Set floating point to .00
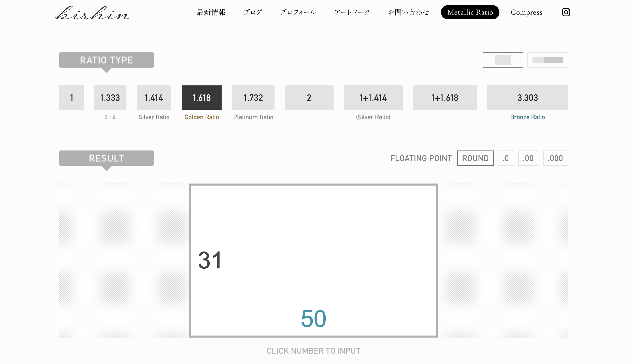The height and width of the screenshot is (364, 633). pyautogui.click(x=528, y=158)
